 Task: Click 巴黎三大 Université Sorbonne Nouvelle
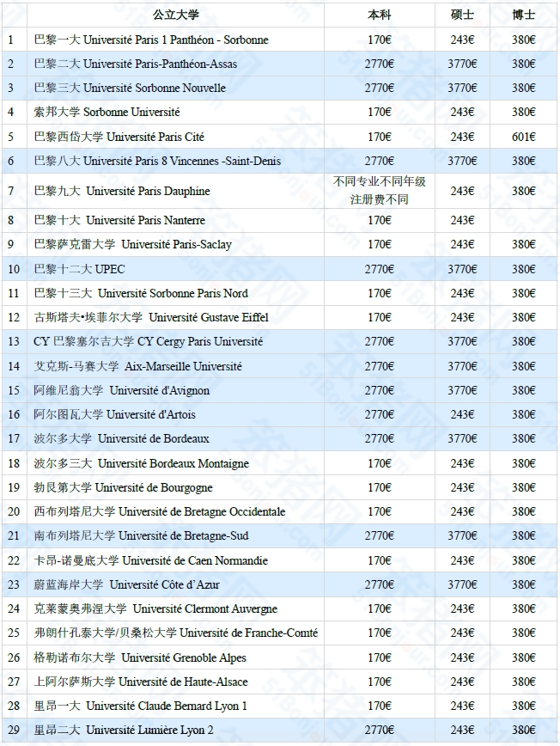click(x=130, y=88)
